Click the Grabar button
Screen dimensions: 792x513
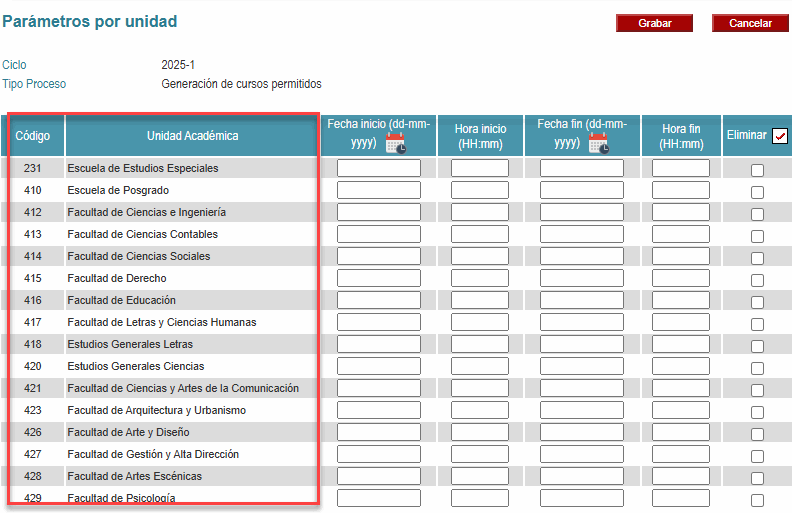click(654, 23)
